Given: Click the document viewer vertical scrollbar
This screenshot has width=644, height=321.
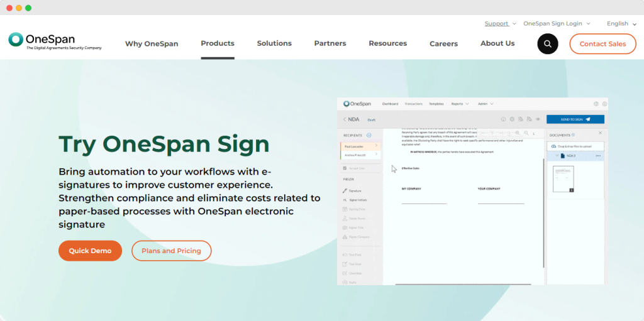Looking at the screenshot, I should tap(543, 214).
